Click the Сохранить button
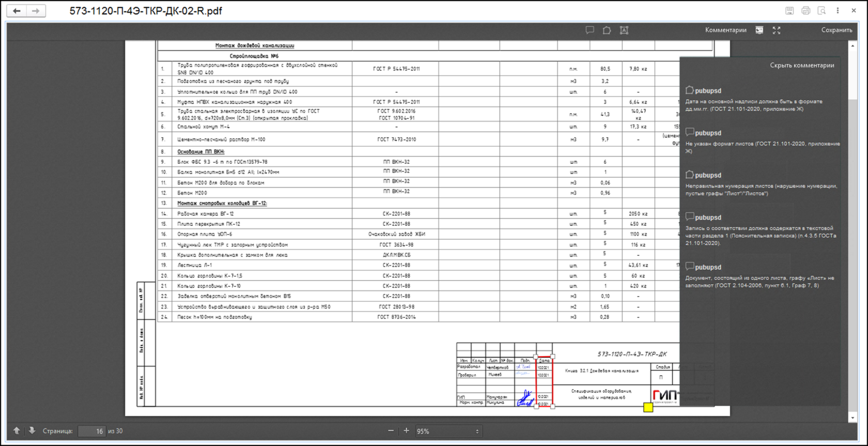868x446 pixels. pyautogui.click(x=836, y=30)
